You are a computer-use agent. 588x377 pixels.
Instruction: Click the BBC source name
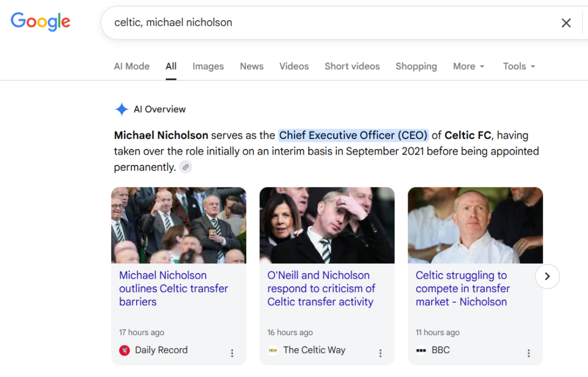440,350
